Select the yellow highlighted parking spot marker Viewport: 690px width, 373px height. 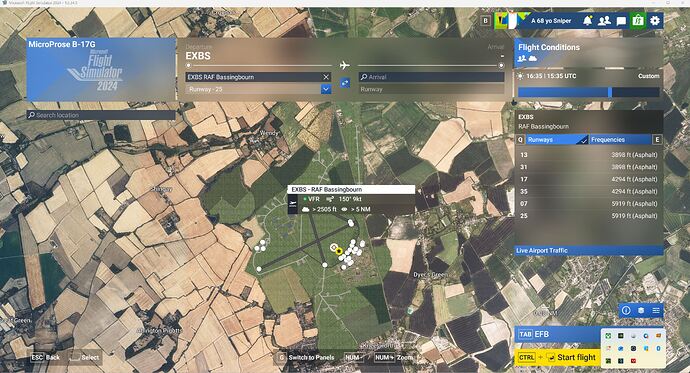click(339, 251)
